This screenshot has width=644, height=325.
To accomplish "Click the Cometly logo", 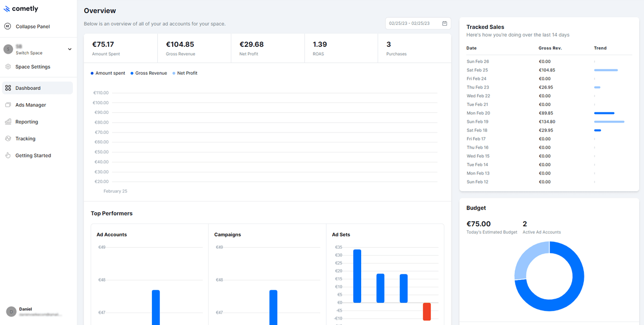I will 21,9.
